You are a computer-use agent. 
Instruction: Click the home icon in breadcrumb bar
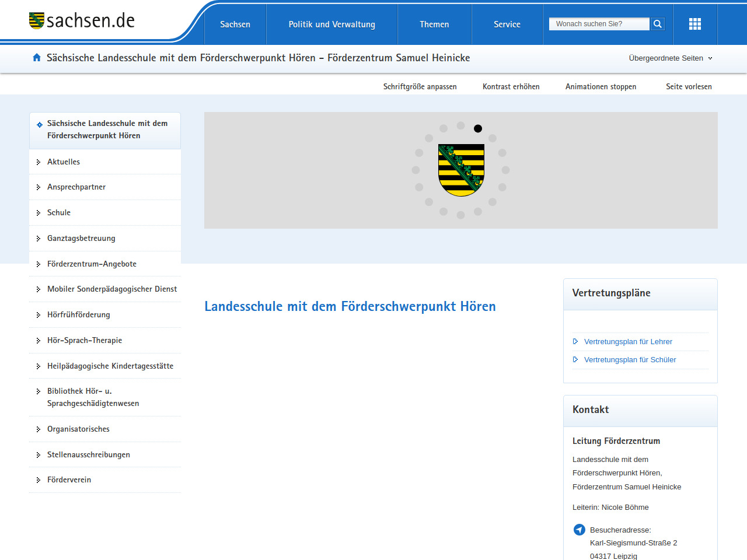pos(37,58)
